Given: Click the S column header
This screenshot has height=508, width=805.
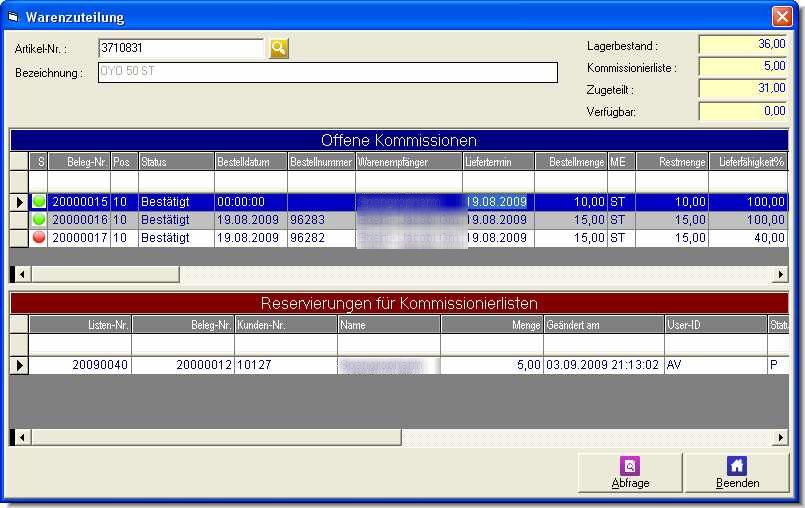Looking at the screenshot, I should (x=39, y=162).
